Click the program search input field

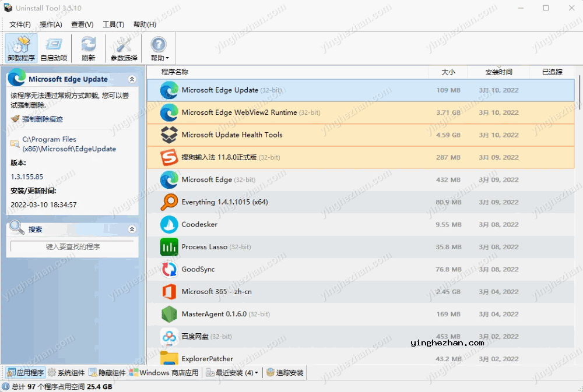(x=73, y=247)
